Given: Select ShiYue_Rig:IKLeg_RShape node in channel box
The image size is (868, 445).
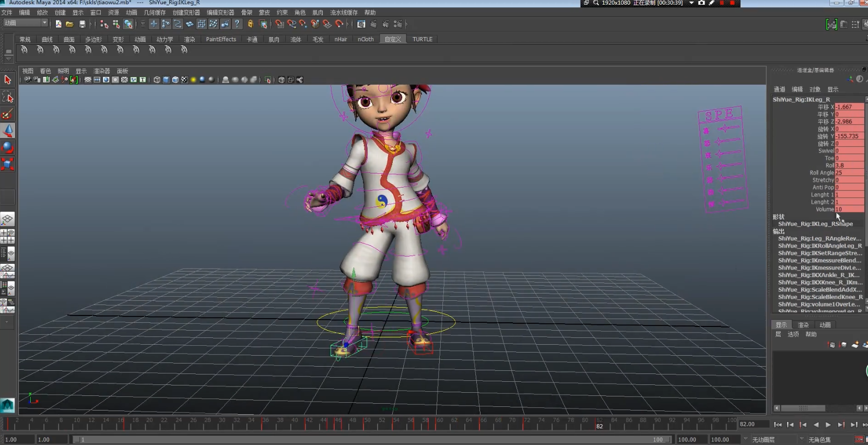Looking at the screenshot, I should click(x=815, y=224).
